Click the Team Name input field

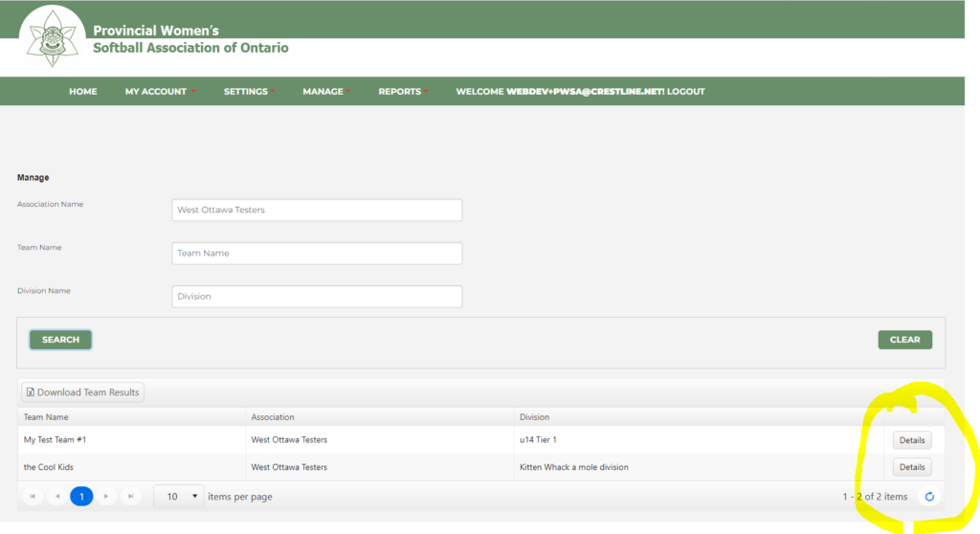click(x=317, y=254)
